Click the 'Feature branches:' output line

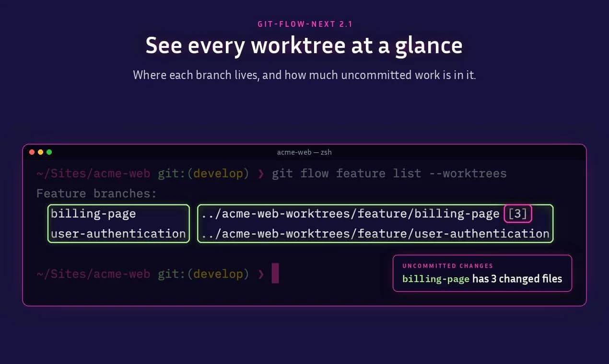pyautogui.click(x=97, y=193)
